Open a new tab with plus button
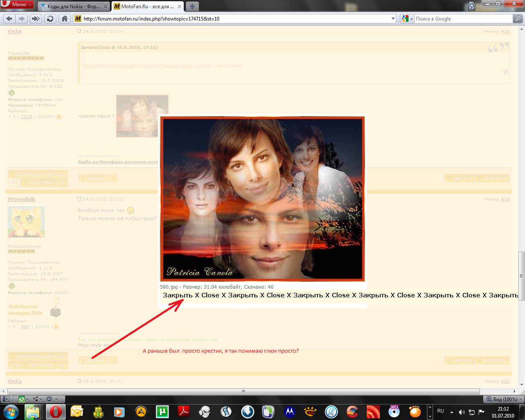This screenshot has height=420, width=525. coord(192,6)
